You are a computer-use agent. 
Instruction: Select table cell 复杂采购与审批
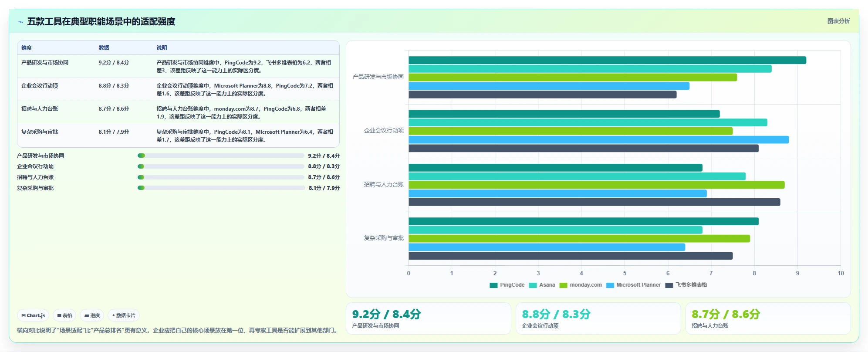tap(40, 132)
